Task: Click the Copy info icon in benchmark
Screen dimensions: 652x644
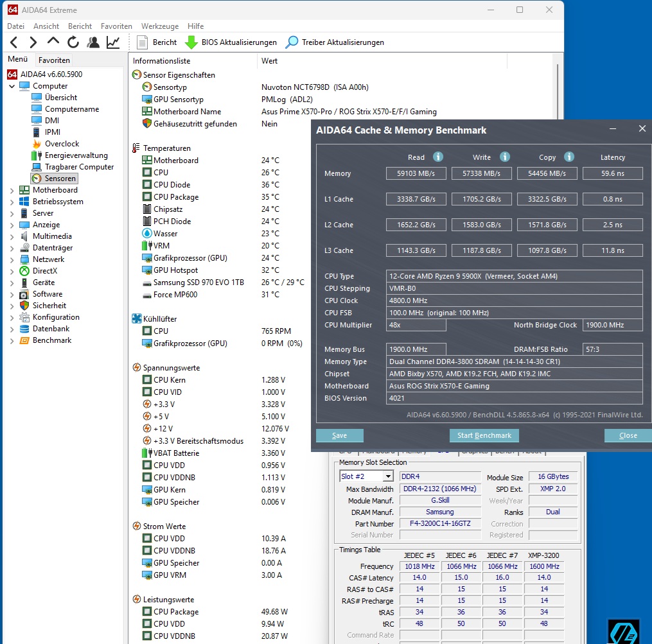Action: [x=569, y=157]
